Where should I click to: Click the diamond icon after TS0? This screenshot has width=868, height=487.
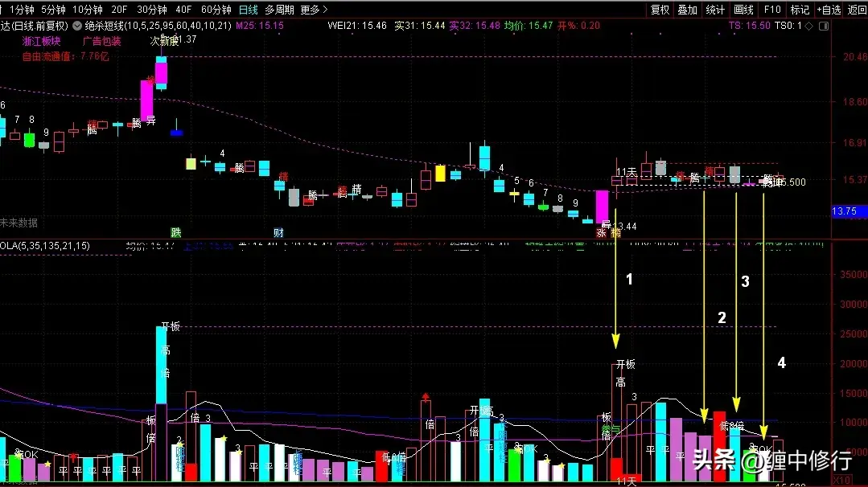tap(809, 26)
